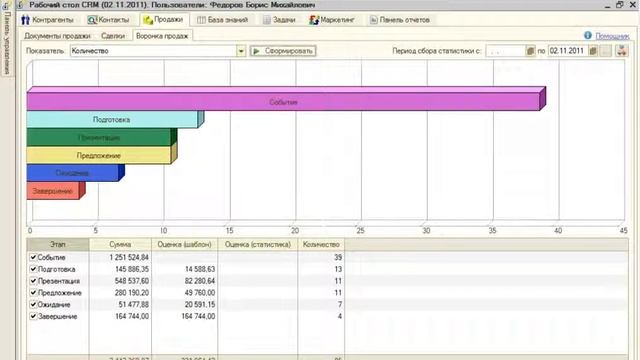Select sum cell 1 251 524,84
The image size is (640, 360).
click(x=120, y=257)
